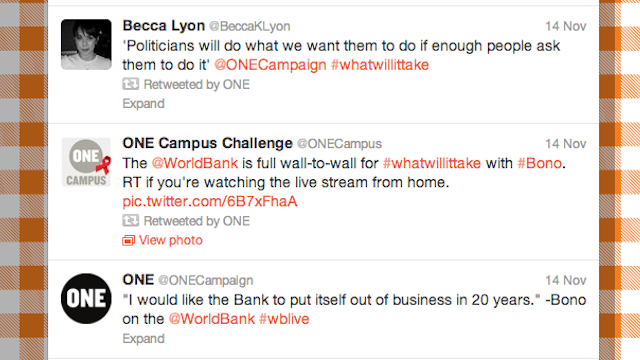This screenshot has width=640, height=360.
Task: Open the pic.twitter.com/6B7xFhaA link
Action: [210, 201]
